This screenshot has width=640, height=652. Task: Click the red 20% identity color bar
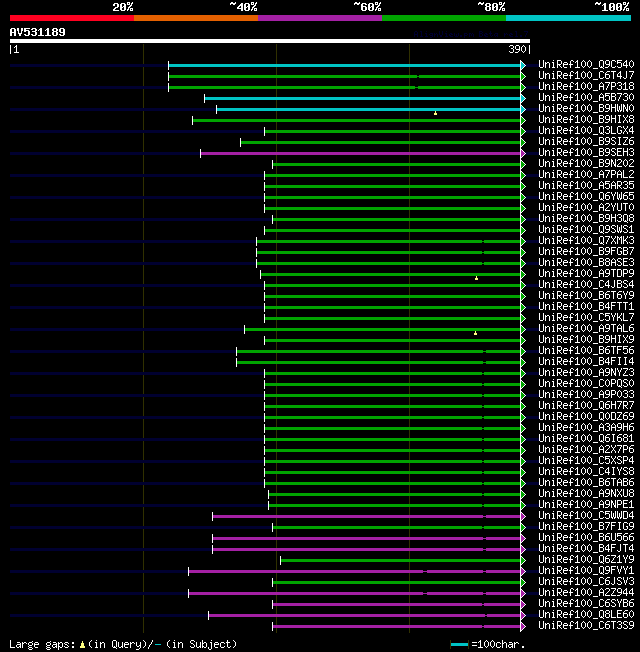(72, 18)
